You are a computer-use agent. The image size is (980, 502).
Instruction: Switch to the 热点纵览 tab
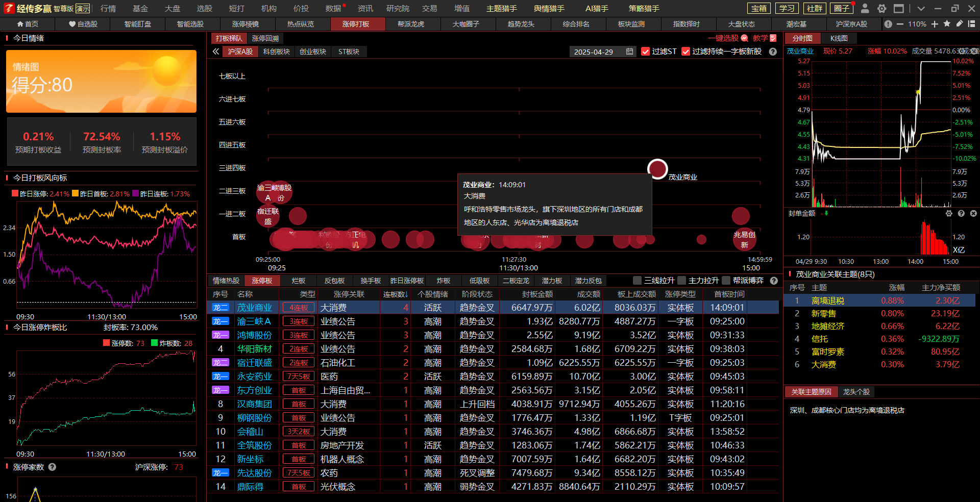(301, 24)
